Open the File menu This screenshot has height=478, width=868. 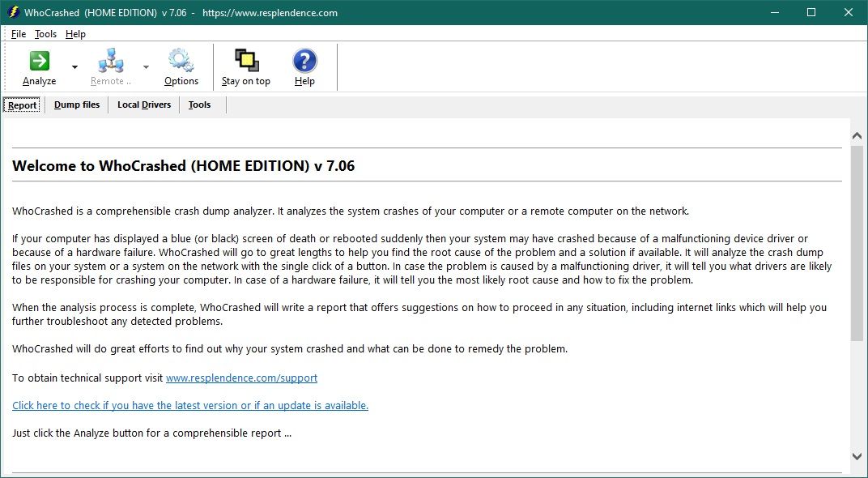17,34
